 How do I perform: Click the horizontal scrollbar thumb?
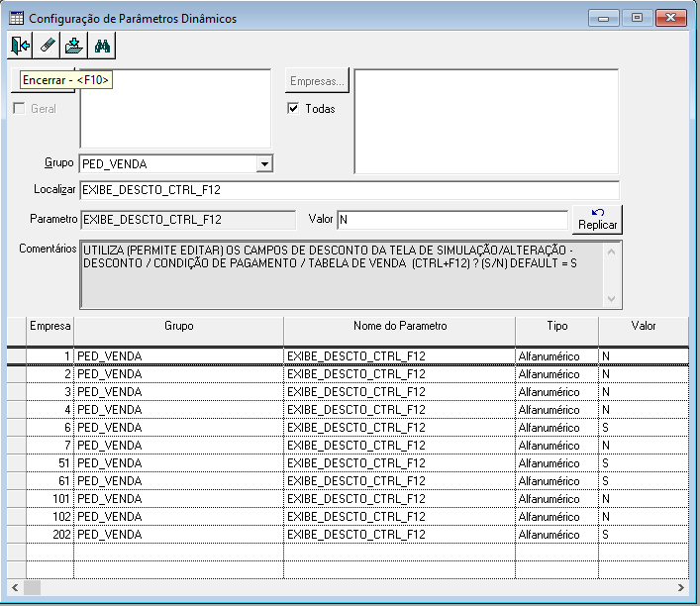(32, 588)
